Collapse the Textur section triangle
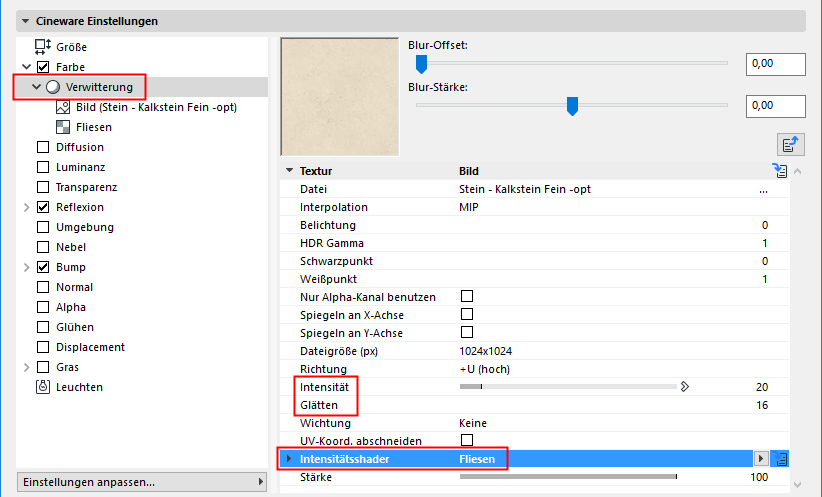Screen dimensions: 822x497 tap(289, 171)
